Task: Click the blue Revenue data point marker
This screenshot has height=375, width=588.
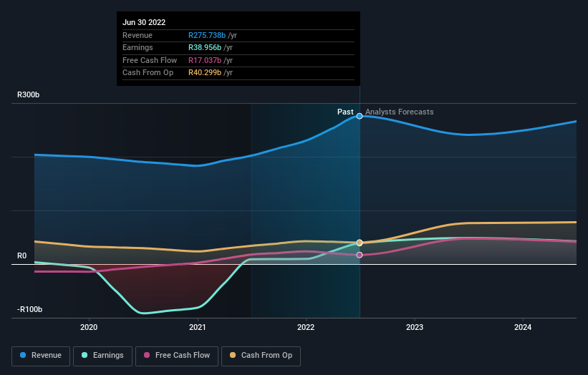Action: (x=360, y=116)
